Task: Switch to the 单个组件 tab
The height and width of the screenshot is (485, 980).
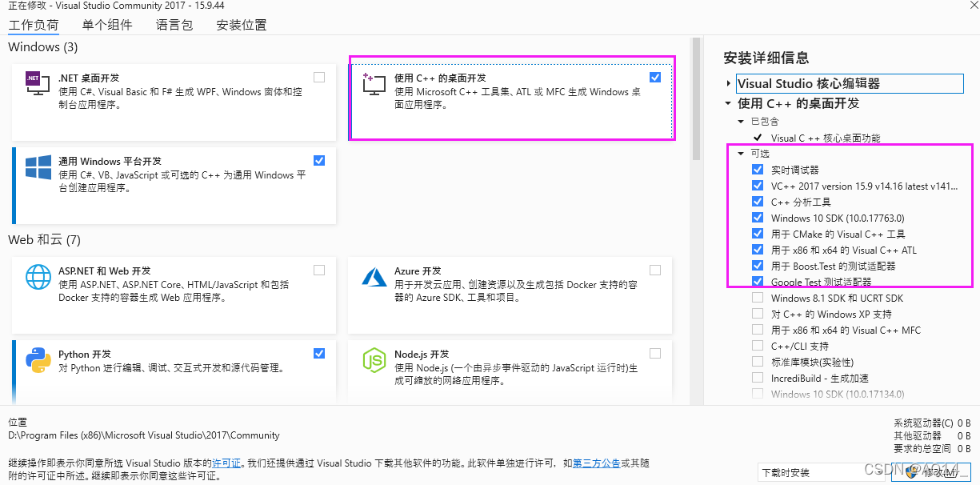Action: click(107, 24)
